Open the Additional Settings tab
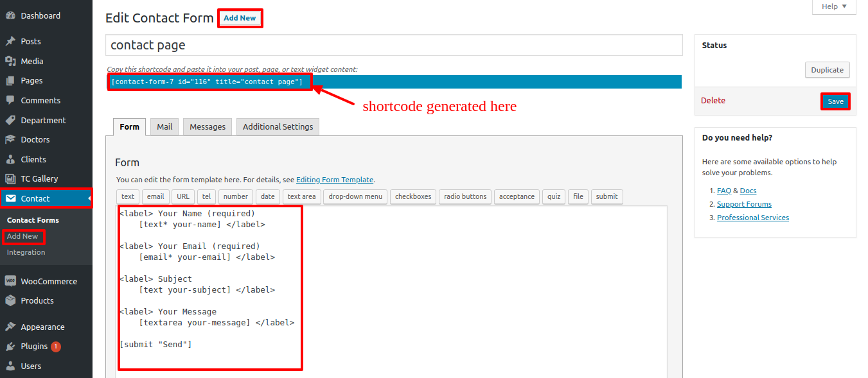868x378 pixels. coord(278,126)
